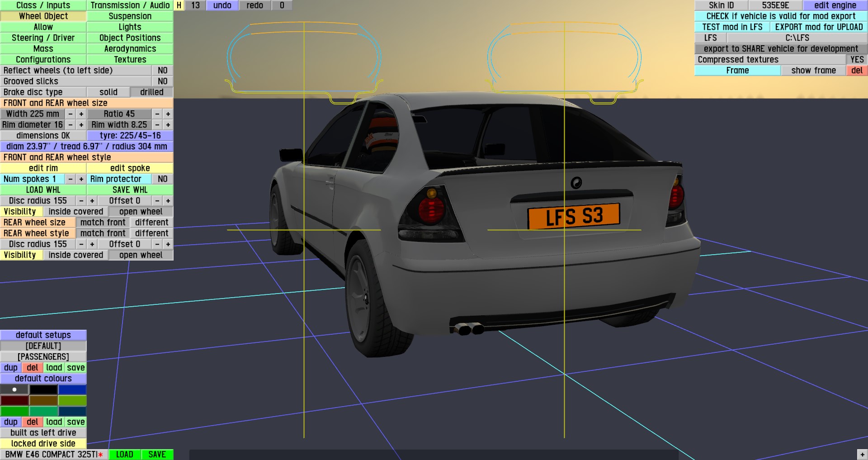The height and width of the screenshot is (460, 868).
Task: Open default setups list
Action: point(43,335)
